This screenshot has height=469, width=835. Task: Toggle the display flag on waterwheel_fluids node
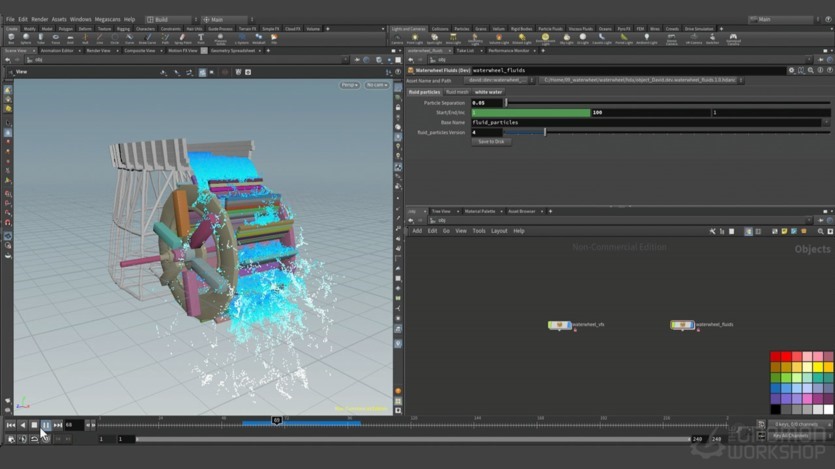tap(691, 324)
